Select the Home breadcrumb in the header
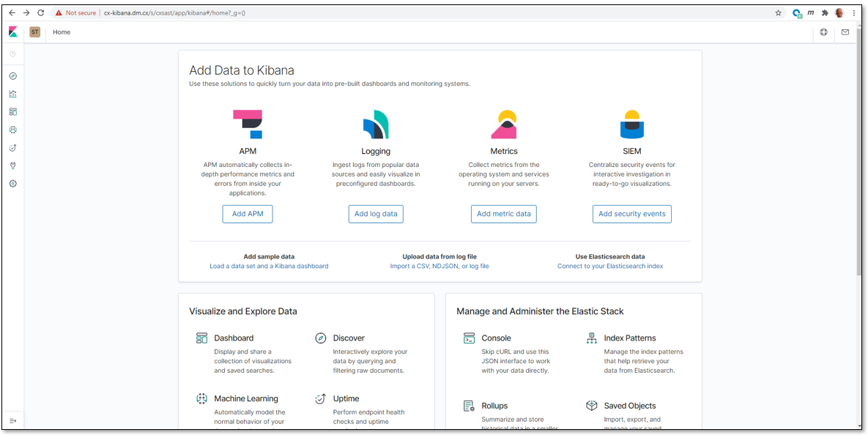The image size is (868, 435). (x=62, y=32)
